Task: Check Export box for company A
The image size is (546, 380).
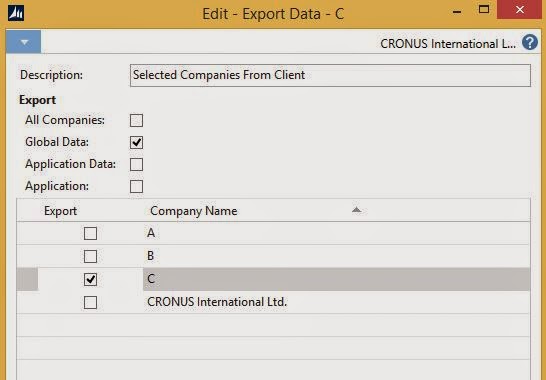Action: 91,233
